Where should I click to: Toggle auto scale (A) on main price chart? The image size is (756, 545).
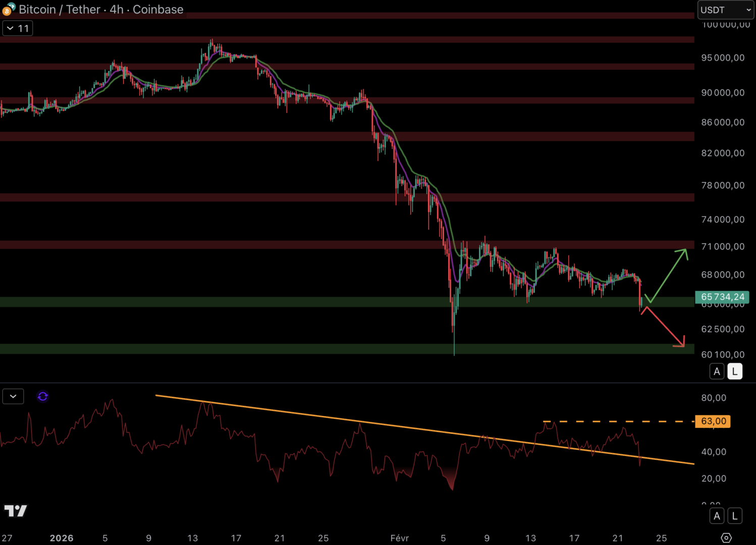click(717, 371)
